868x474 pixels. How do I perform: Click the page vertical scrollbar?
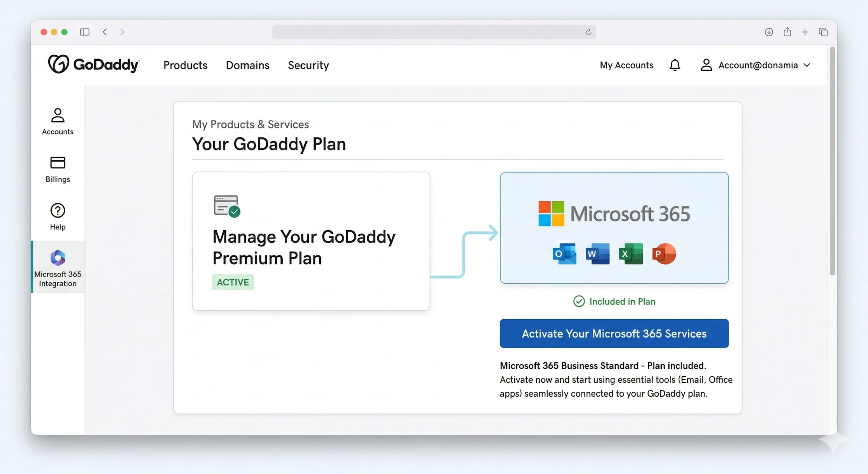832,161
